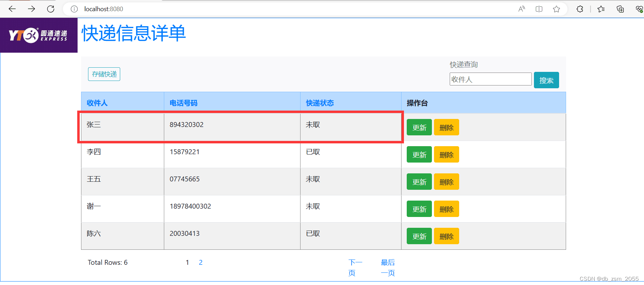Focus the 收件人 search input field
Viewport: 644px width, 285px height.
491,79
